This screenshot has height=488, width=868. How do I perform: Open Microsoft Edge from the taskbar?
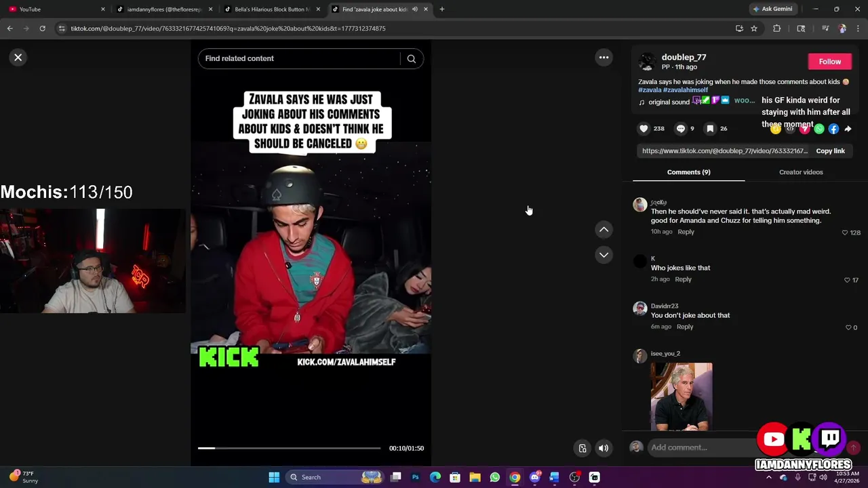click(435, 477)
